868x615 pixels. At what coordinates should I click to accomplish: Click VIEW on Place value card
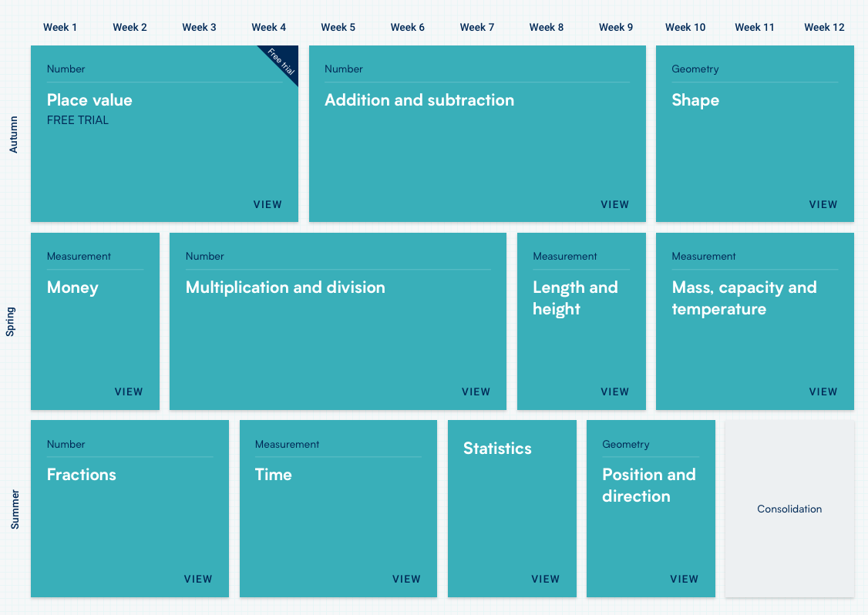(x=267, y=205)
